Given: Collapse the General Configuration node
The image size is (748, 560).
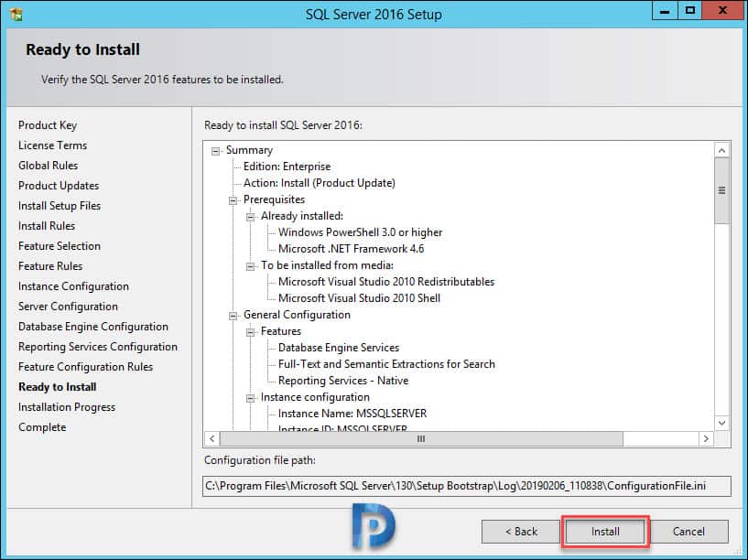Looking at the screenshot, I should (233, 316).
